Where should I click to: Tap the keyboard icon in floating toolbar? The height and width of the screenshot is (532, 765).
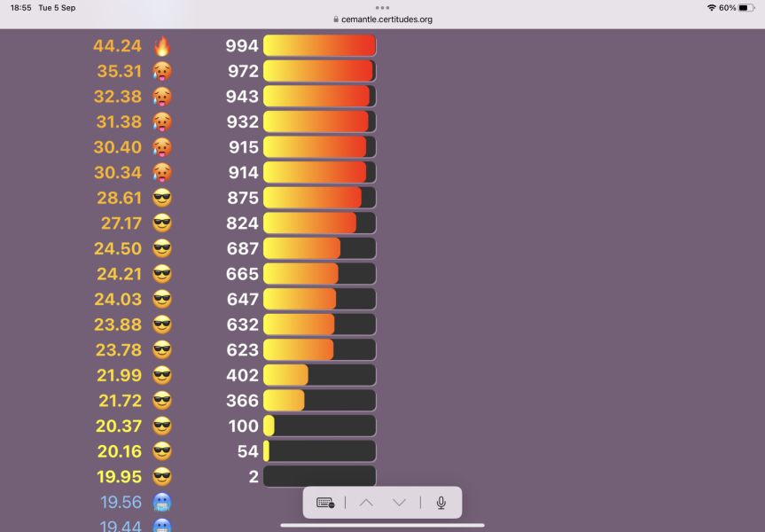324,503
